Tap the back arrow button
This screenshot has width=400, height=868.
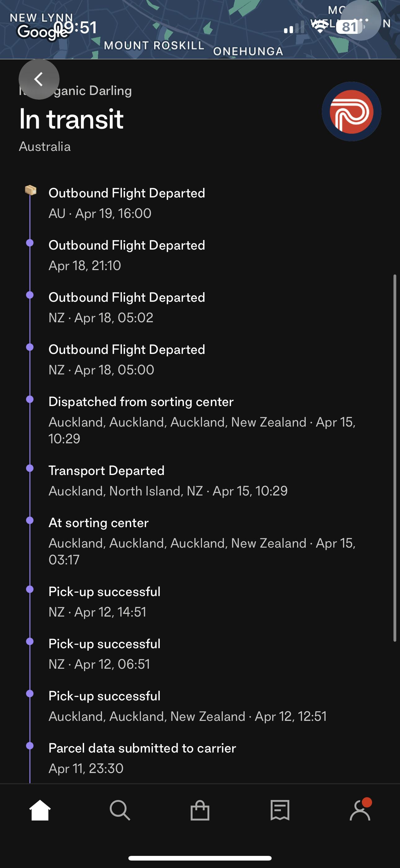[x=39, y=79]
